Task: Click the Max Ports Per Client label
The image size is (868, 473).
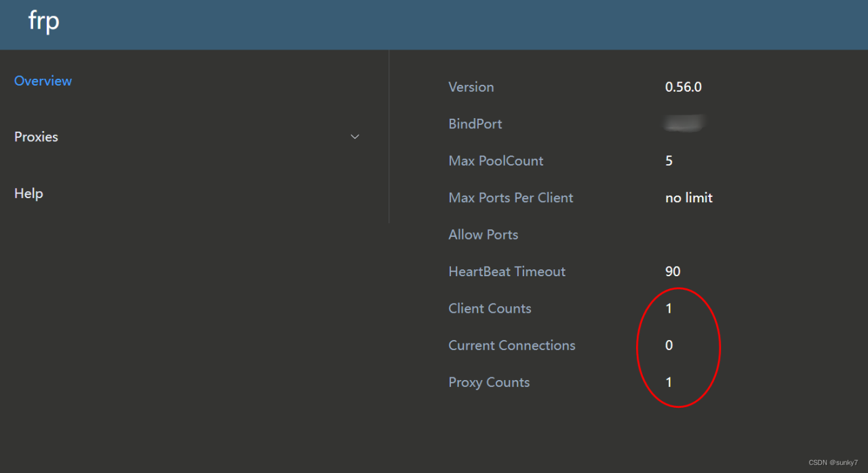Action: tap(511, 197)
